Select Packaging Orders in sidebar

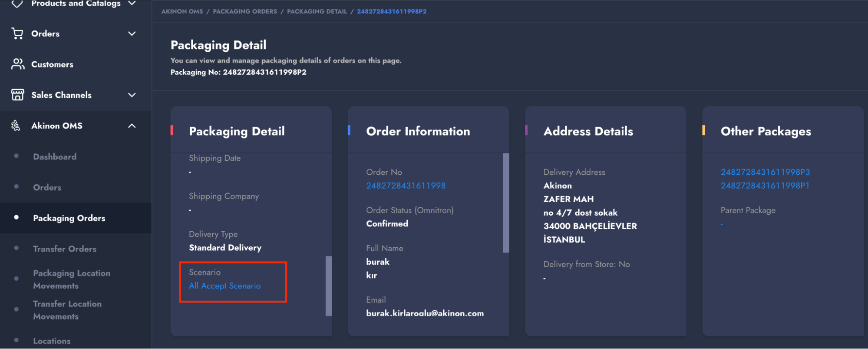tap(69, 218)
